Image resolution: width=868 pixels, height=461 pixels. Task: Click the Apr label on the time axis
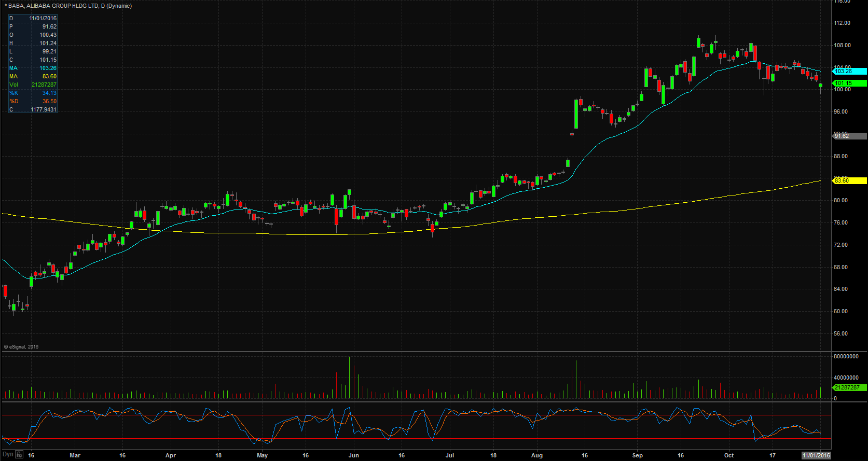171,455
